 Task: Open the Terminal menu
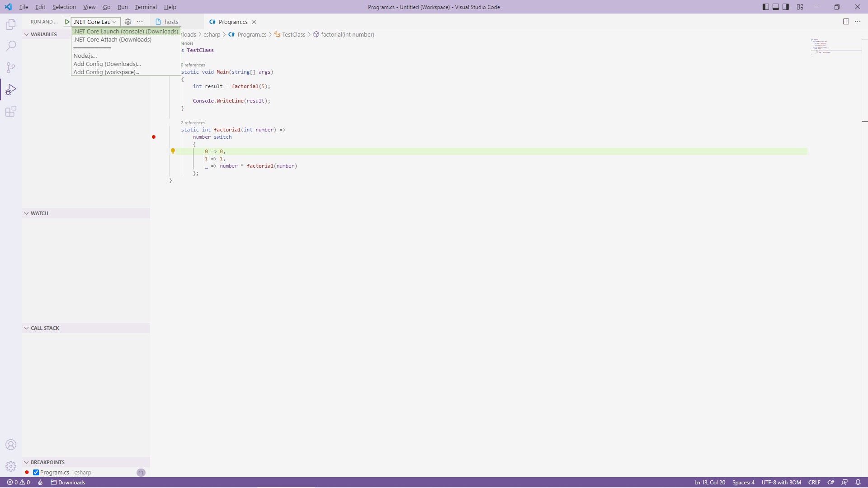[146, 7]
